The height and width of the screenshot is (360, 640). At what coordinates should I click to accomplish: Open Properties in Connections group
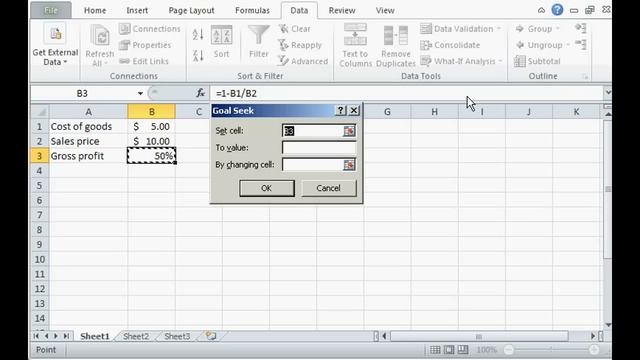coord(145,45)
